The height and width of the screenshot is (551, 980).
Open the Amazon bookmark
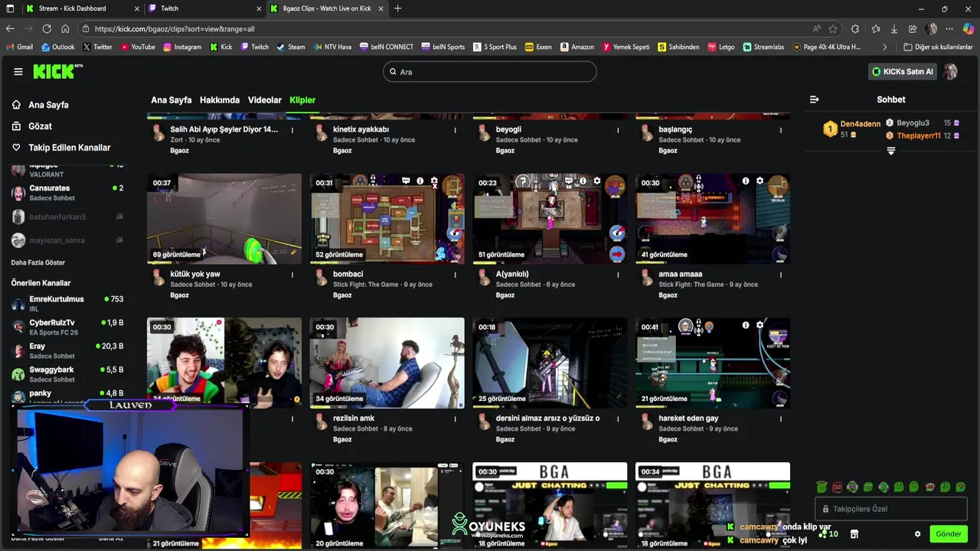[577, 47]
